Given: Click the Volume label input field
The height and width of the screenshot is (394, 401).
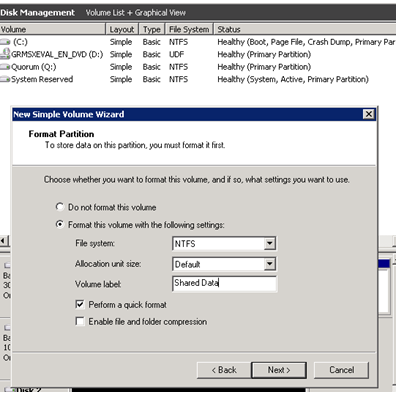Looking at the screenshot, I should coord(224,284).
